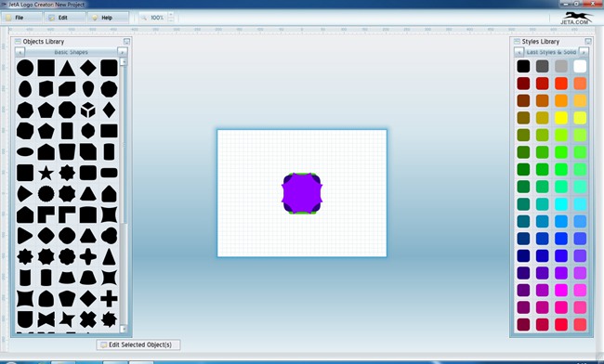604x364 pixels.
Task: Click the 100% zoom field
Action: click(153, 18)
